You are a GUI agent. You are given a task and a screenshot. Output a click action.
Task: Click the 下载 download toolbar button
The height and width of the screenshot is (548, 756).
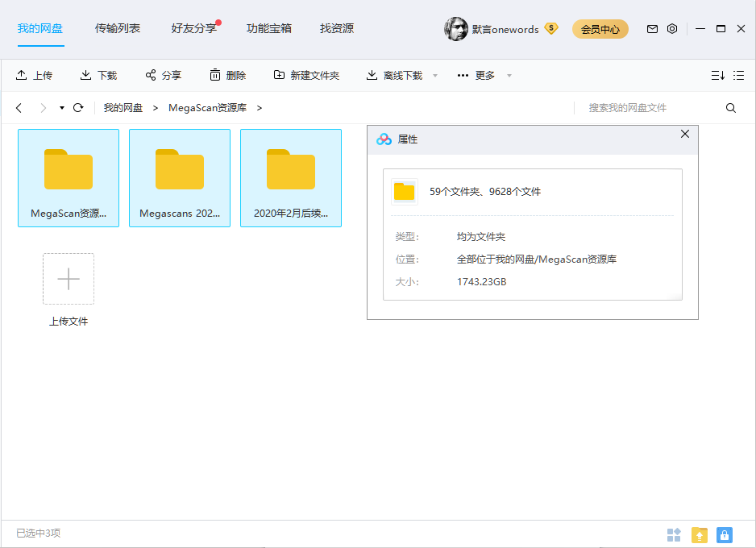98,75
